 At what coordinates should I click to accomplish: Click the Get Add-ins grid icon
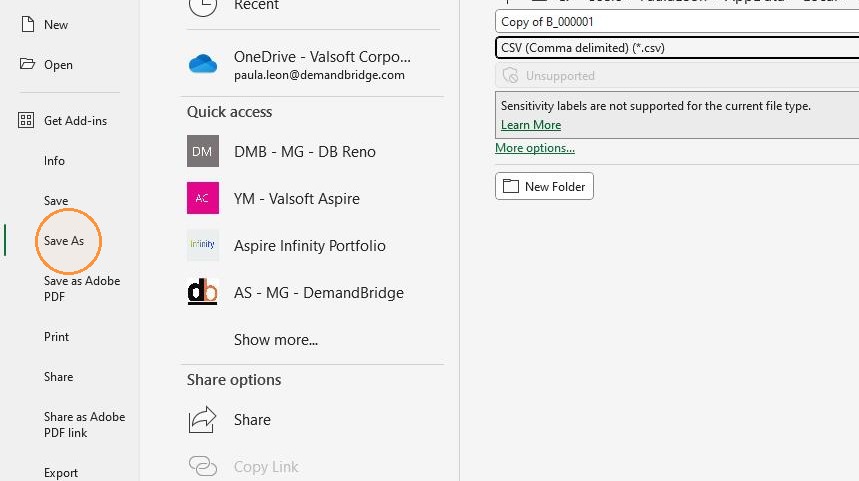point(26,120)
